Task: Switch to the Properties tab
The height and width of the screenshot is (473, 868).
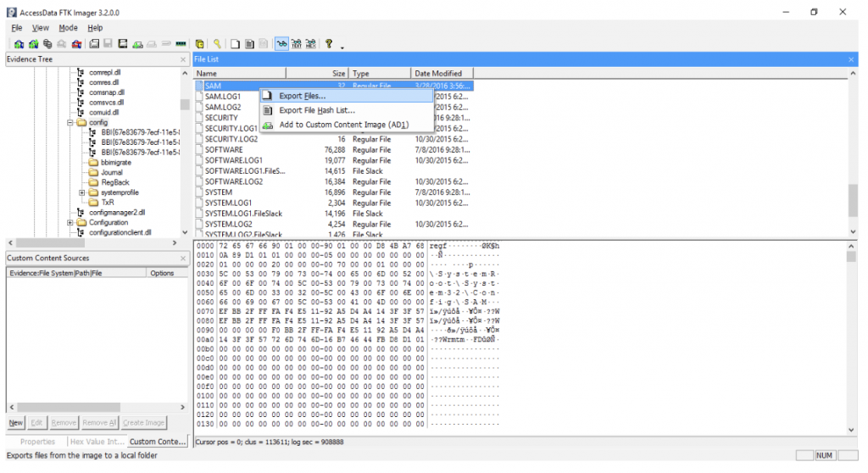Action: [37, 442]
